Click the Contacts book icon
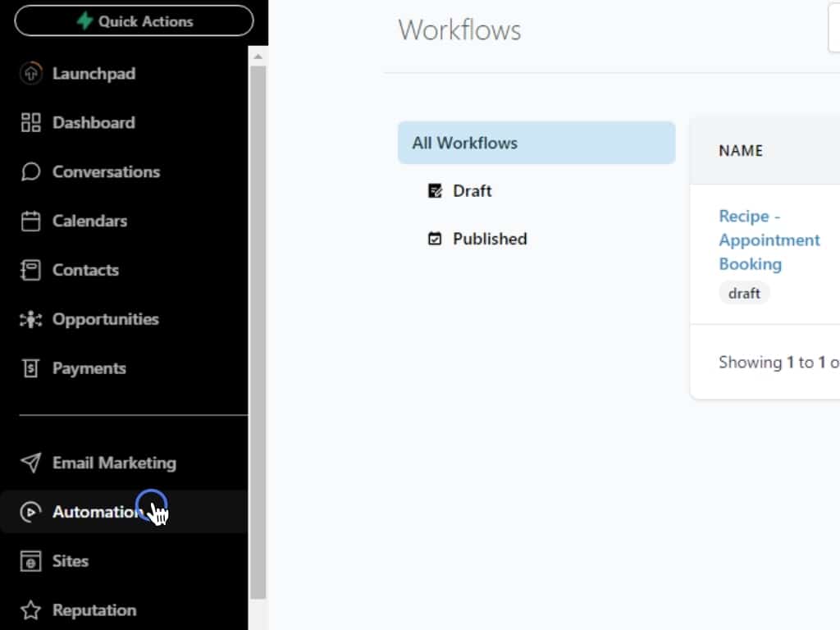This screenshot has width=840, height=630. click(30, 271)
